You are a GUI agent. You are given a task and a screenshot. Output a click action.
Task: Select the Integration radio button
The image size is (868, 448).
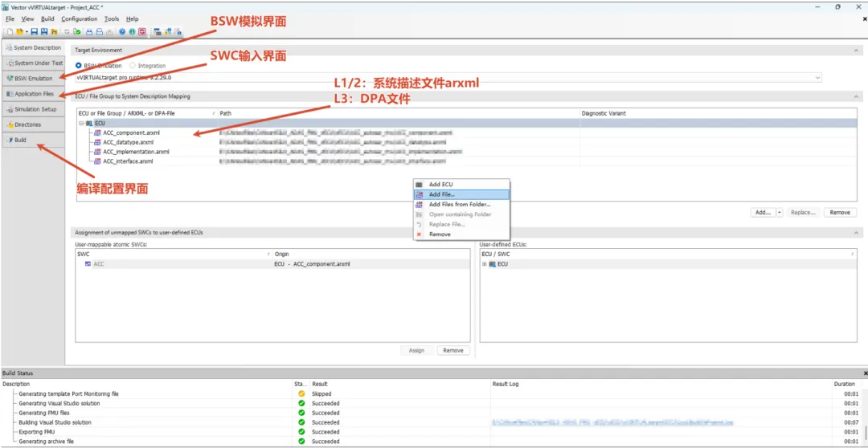(133, 66)
